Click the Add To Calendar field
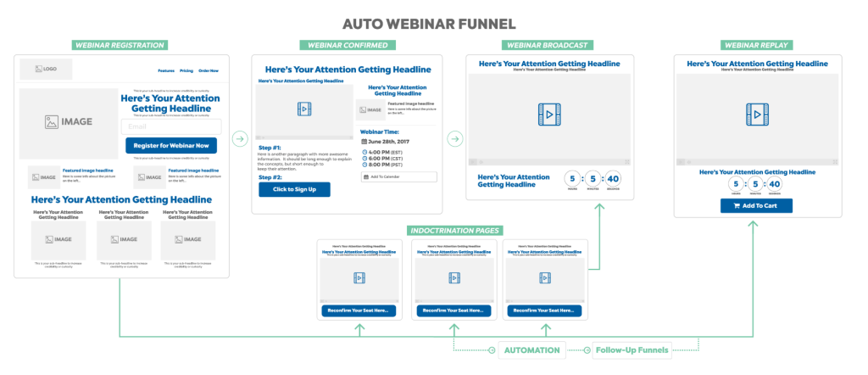The image size is (868, 375). (x=398, y=176)
